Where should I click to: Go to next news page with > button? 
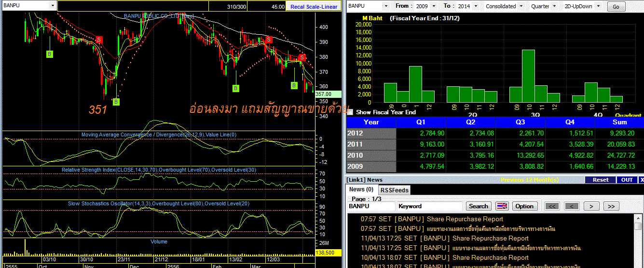point(591,206)
